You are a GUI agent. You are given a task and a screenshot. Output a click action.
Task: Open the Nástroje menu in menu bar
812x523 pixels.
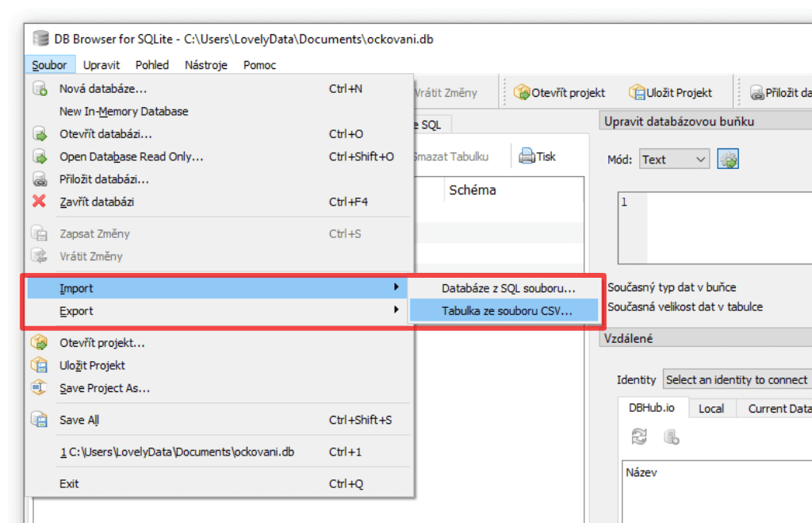click(x=206, y=65)
